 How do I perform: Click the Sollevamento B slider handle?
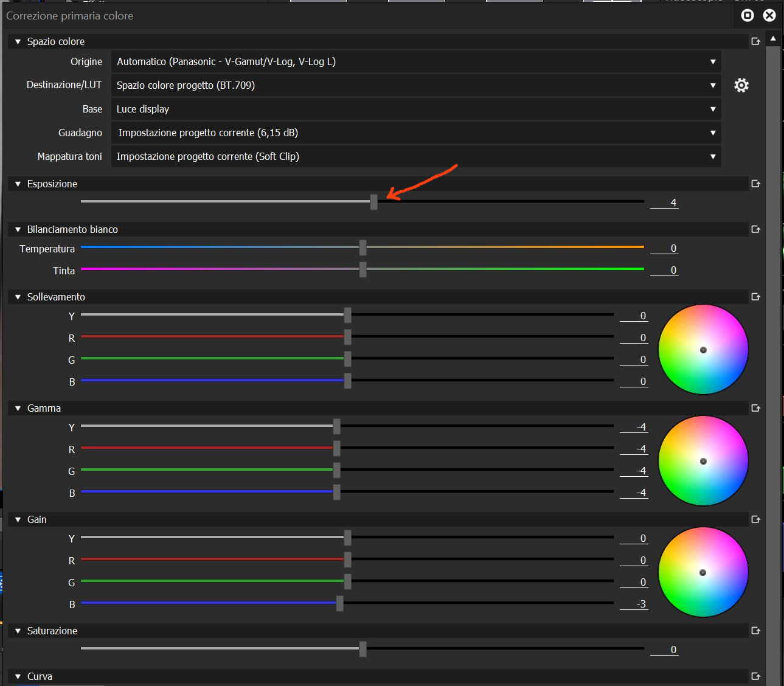[348, 381]
